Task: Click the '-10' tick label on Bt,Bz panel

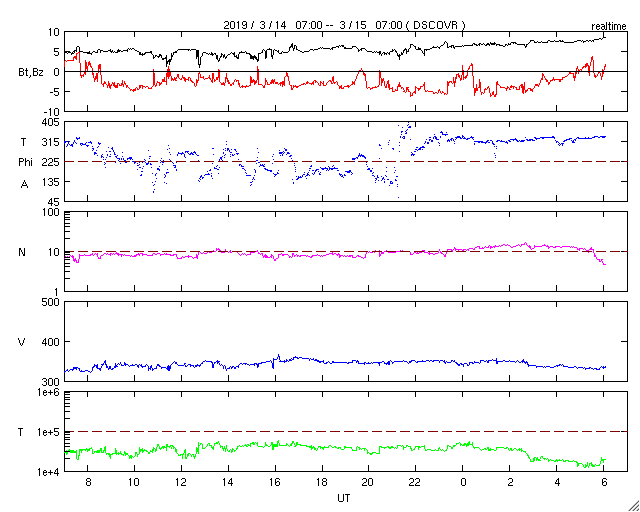Action: pyautogui.click(x=52, y=112)
